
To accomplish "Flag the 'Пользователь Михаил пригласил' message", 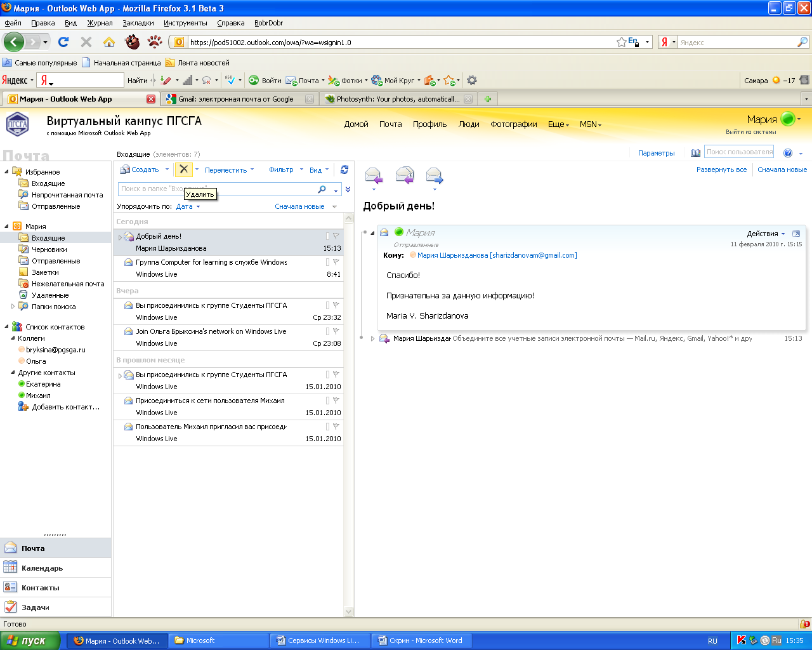I will point(336,427).
